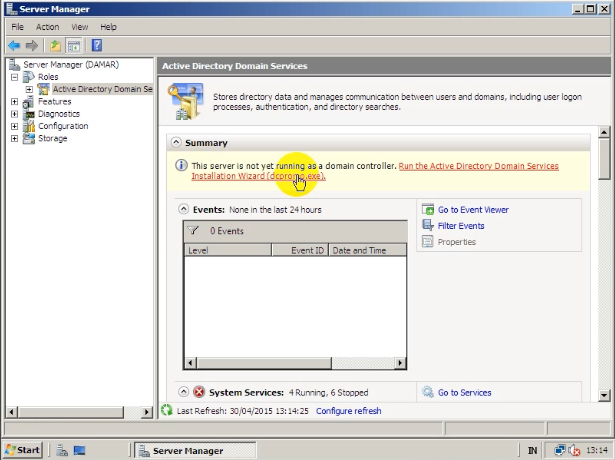615x460 pixels.
Task: Click Go to Event Viewer link
Action: (x=473, y=210)
